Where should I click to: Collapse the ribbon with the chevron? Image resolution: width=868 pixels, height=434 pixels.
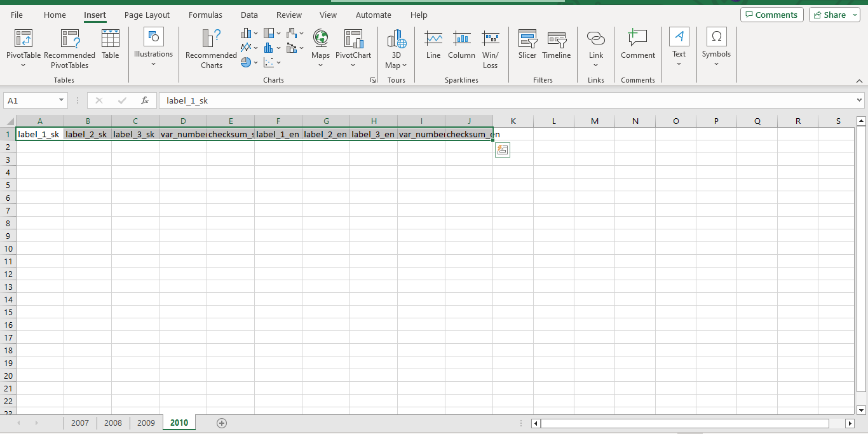click(859, 81)
